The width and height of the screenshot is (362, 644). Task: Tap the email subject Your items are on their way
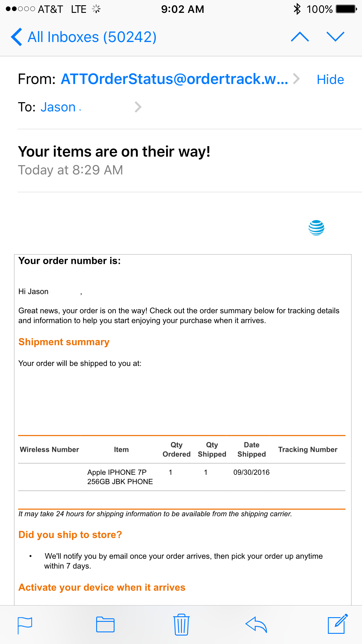(x=114, y=152)
